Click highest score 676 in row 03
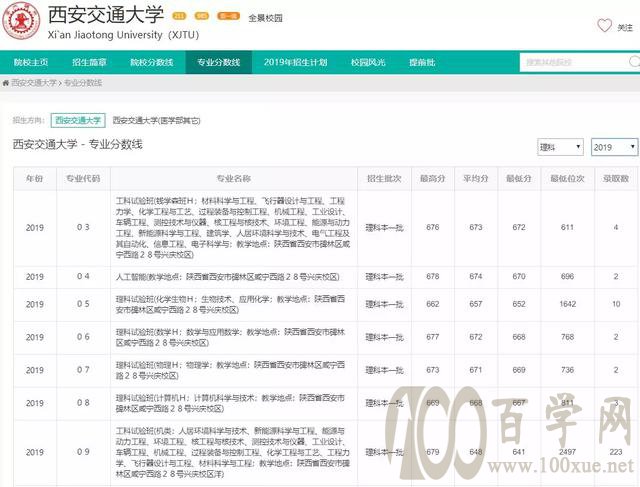Screen dimensions: 640x487 pos(433,227)
